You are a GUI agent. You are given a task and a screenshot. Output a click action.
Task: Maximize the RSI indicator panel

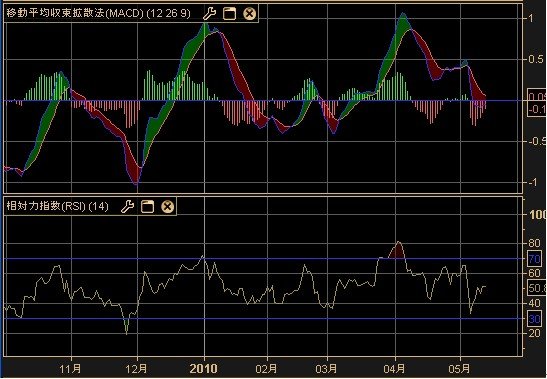coord(147,207)
